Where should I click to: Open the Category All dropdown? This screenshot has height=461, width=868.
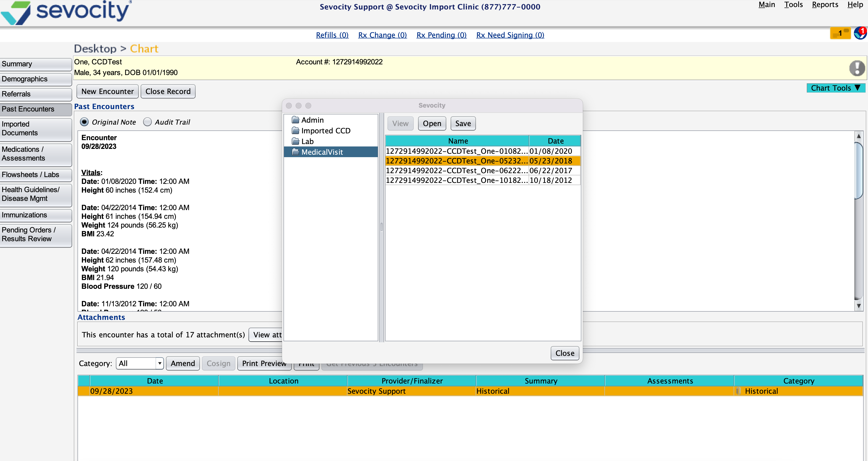(139, 363)
